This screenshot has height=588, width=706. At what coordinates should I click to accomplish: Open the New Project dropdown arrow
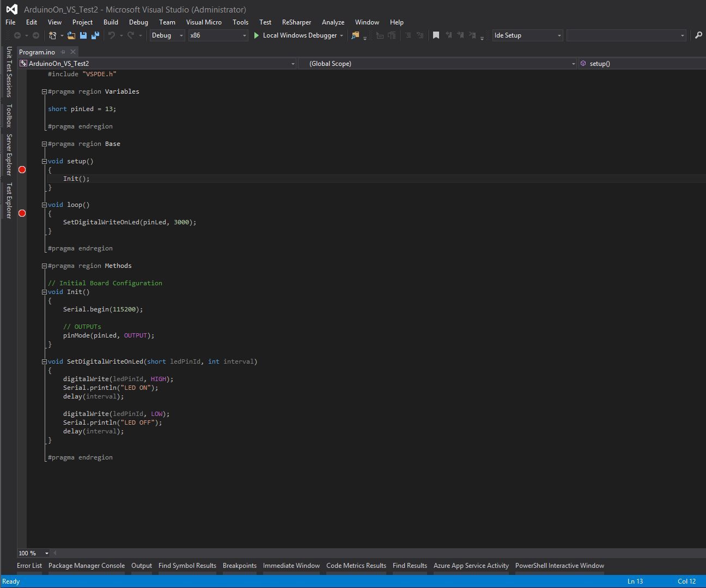click(x=62, y=35)
